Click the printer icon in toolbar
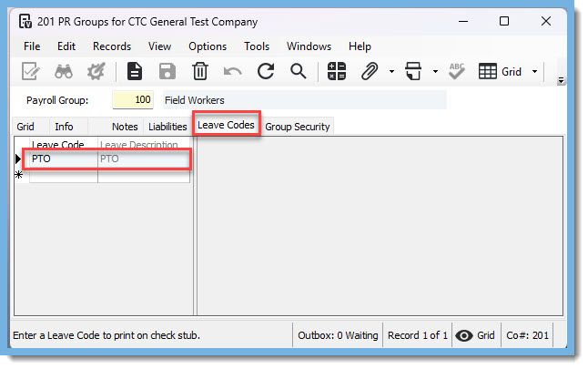Viewport: 588px width, 369px height. (x=413, y=71)
